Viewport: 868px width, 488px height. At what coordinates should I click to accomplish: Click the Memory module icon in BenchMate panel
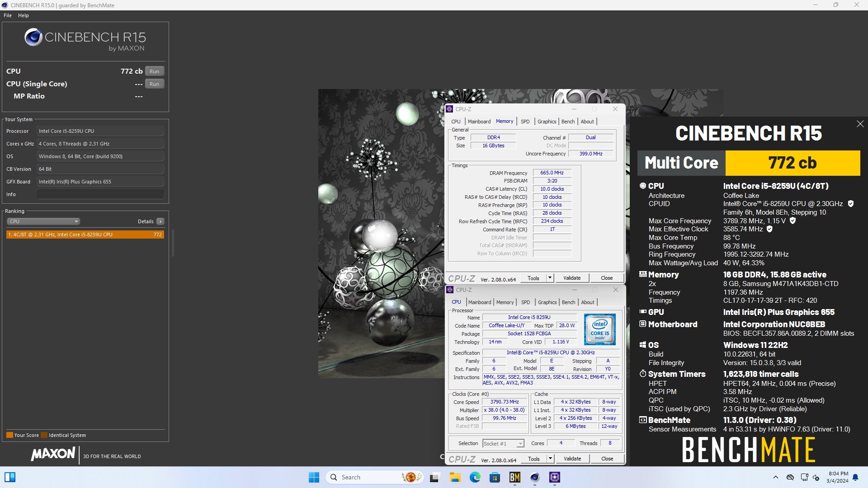[x=643, y=274]
